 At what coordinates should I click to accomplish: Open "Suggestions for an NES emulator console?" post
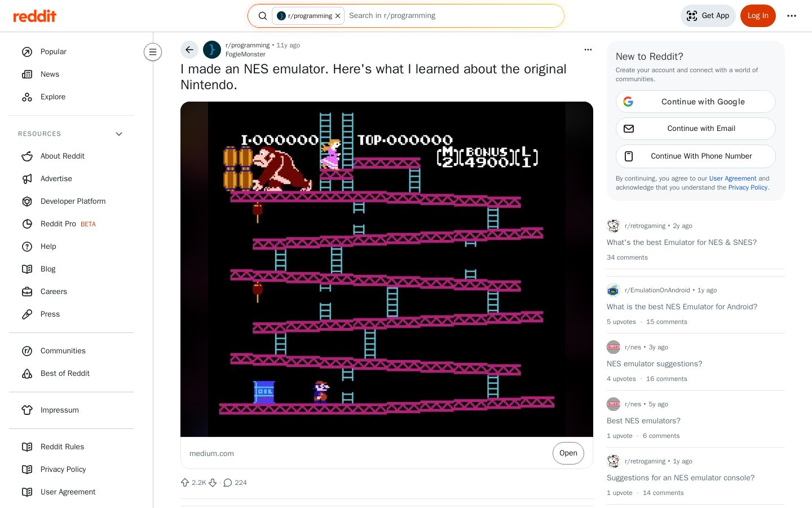(x=681, y=478)
